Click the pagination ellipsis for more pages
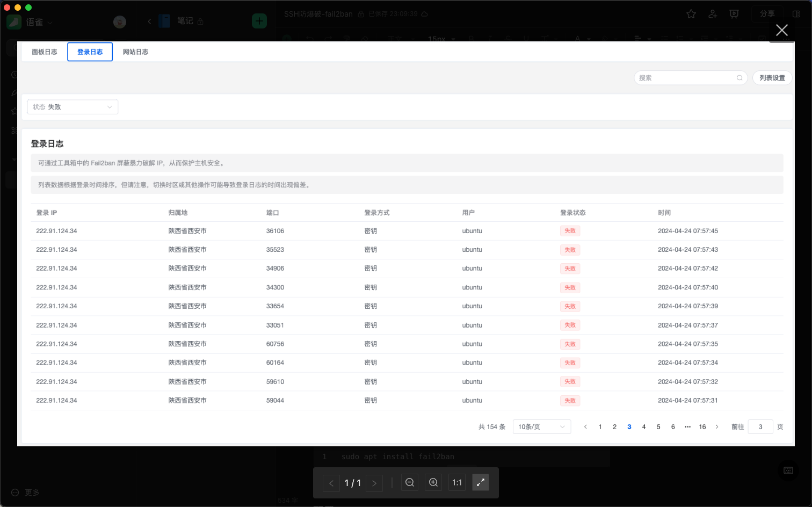This screenshot has height=507, width=812. (687, 427)
